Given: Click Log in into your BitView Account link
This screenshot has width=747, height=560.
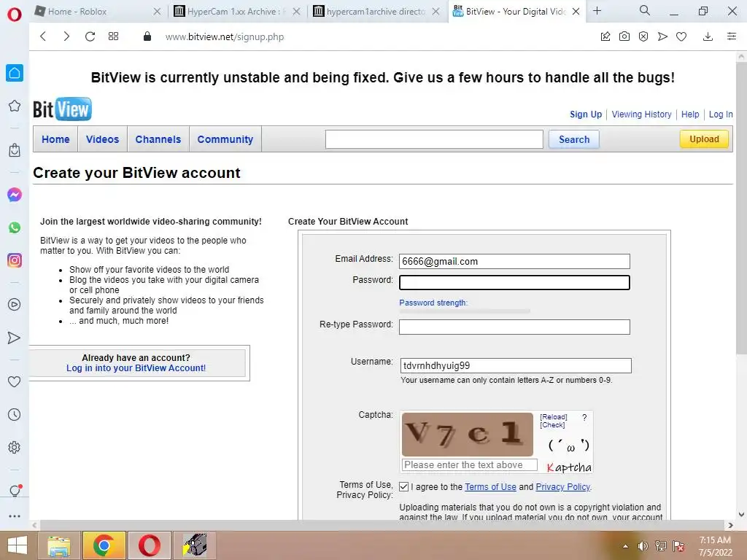Looking at the screenshot, I should [136, 368].
